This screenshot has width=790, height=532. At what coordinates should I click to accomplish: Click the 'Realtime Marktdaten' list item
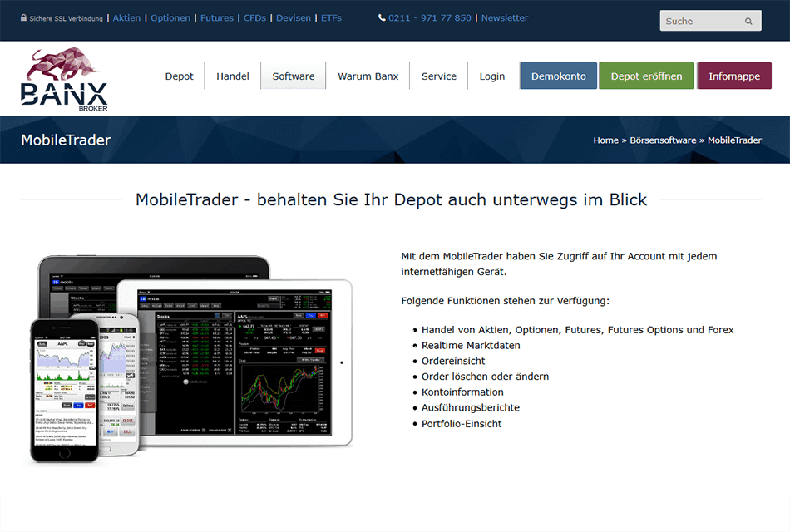471,346
